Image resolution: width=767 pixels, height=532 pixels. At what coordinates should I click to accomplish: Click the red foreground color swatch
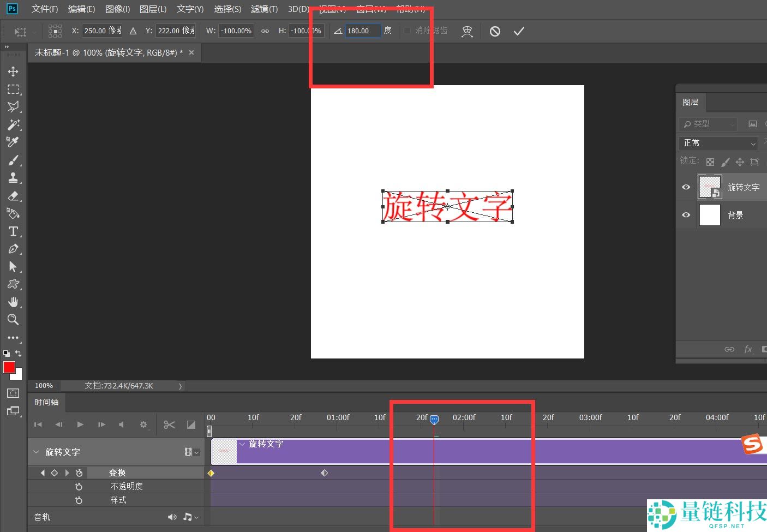(x=9, y=367)
